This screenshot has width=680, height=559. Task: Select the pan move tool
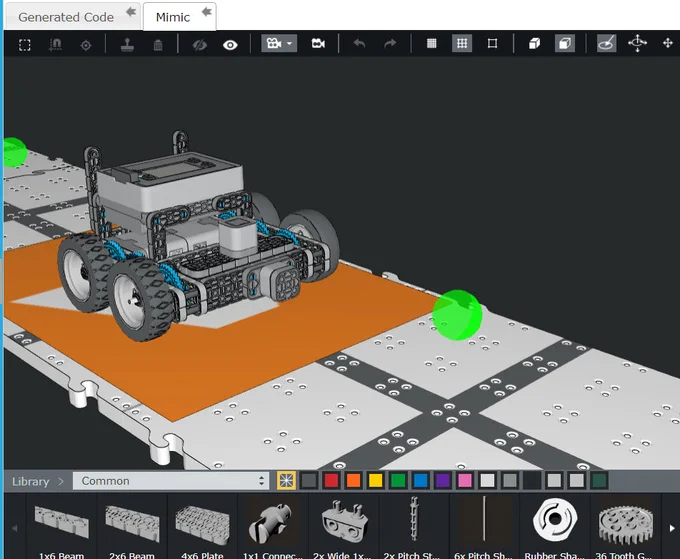point(668,43)
